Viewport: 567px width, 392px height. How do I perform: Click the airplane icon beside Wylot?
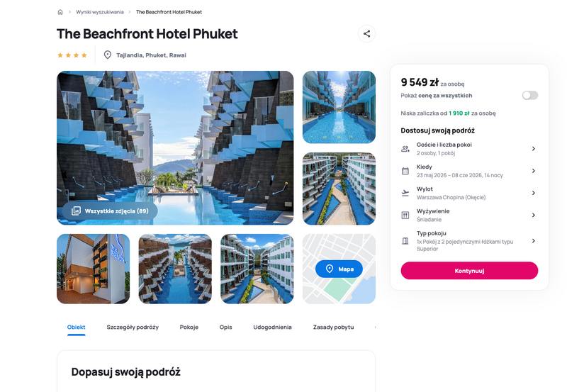(x=405, y=193)
